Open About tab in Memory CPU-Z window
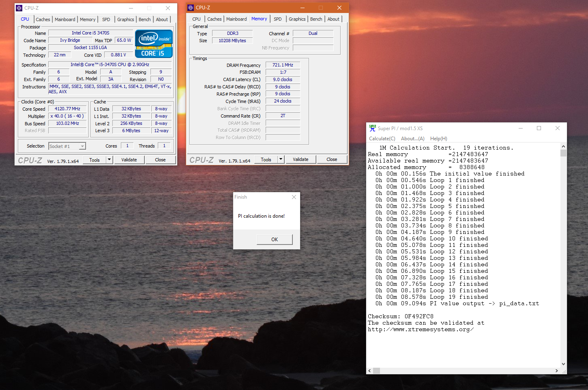The height and width of the screenshot is (390, 588). (x=333, y=19)
